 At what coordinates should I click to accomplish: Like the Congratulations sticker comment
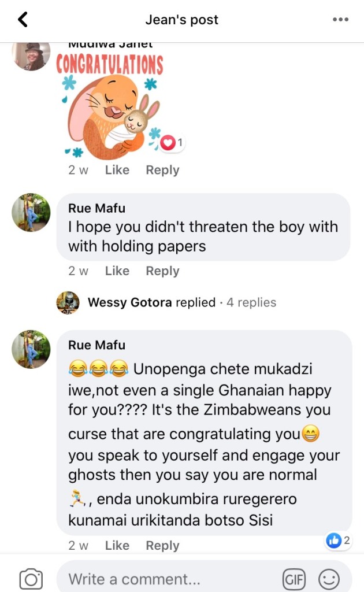[x=117, y=170]
